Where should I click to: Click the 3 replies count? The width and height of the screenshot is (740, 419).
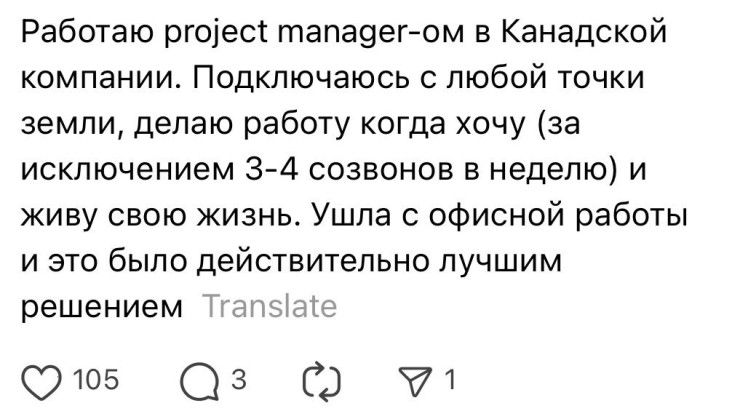(239, 379)
